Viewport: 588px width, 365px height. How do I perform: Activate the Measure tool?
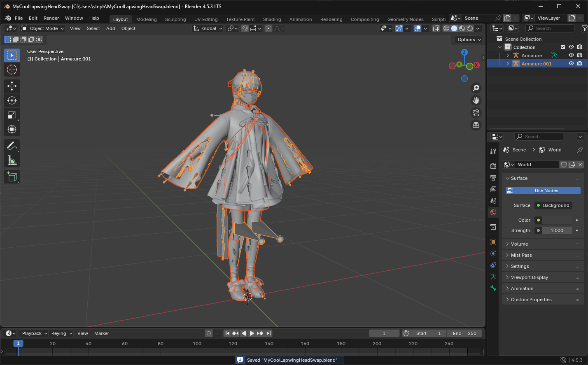(x=12, y=160)
